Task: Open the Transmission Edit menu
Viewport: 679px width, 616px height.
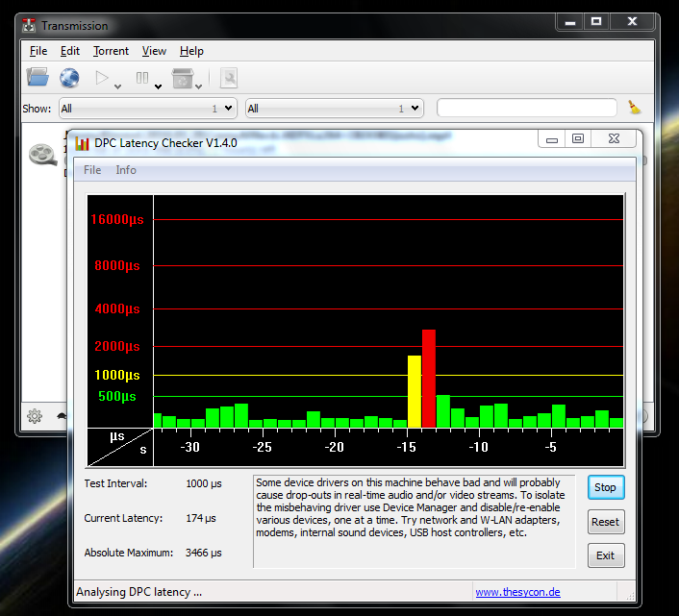Action: (x=69, y=51)
